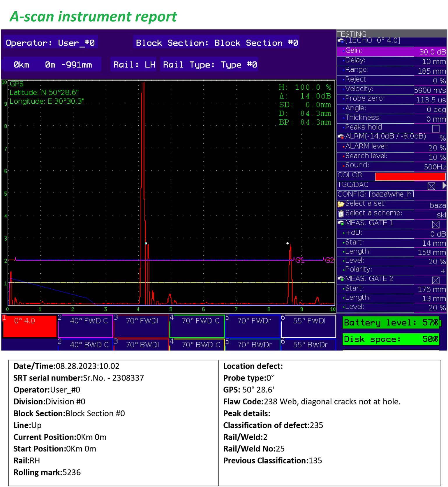Click the Flaw Code 238 text
Image resolution: width=448 pixels, height=487 pixels.
coord(312,402)
